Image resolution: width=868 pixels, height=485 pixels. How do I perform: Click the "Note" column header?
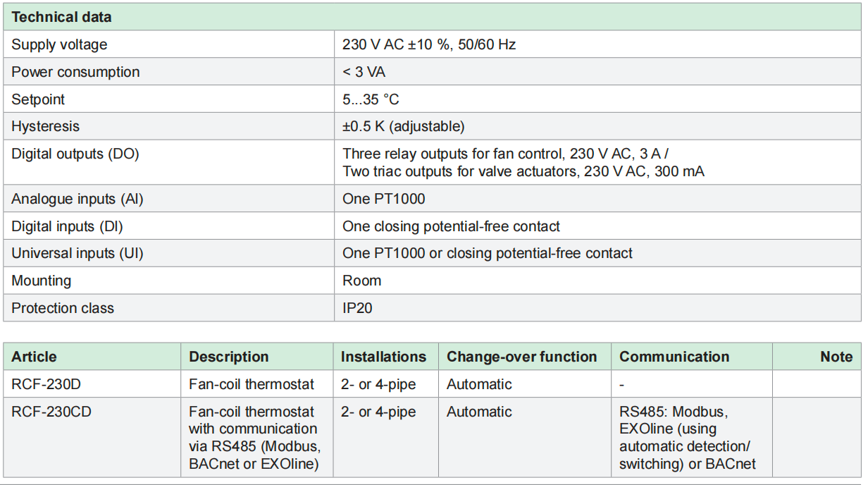pyautogui.click(x=836, y=357)
